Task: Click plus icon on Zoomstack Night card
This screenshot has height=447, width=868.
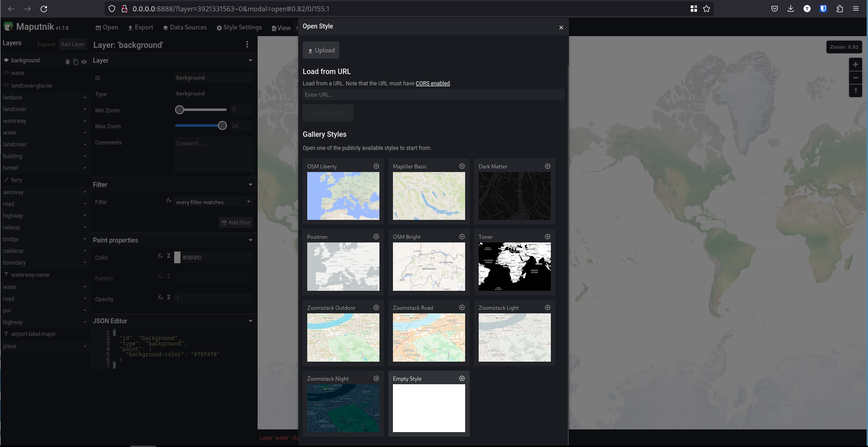Action: (x=376, y=378)
